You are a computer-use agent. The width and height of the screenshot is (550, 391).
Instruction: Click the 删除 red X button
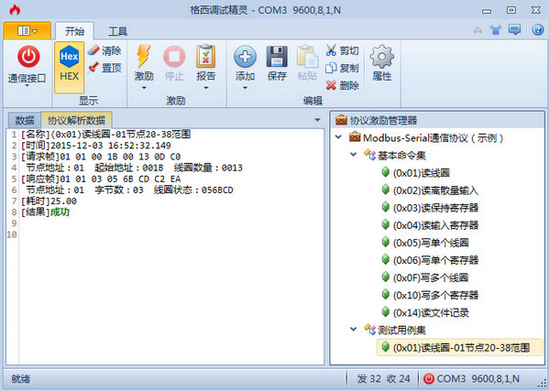342,85
